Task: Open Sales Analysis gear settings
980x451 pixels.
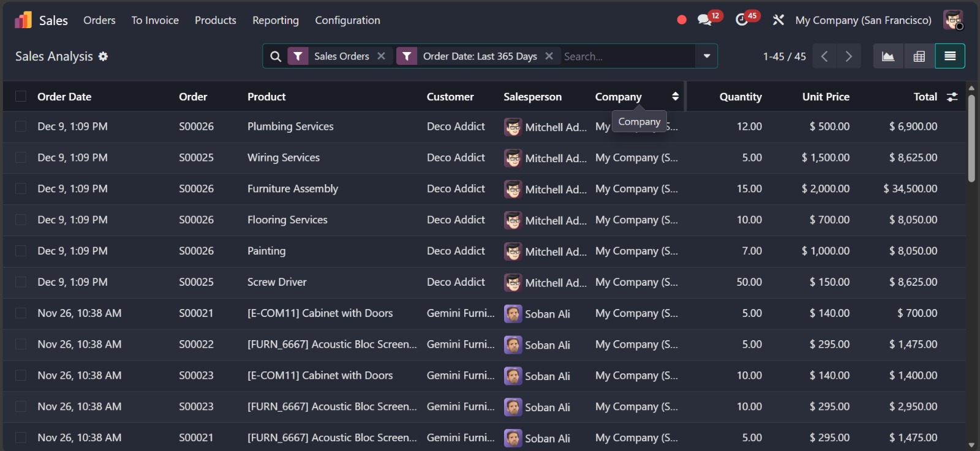Action: click(x=104, y=56)
